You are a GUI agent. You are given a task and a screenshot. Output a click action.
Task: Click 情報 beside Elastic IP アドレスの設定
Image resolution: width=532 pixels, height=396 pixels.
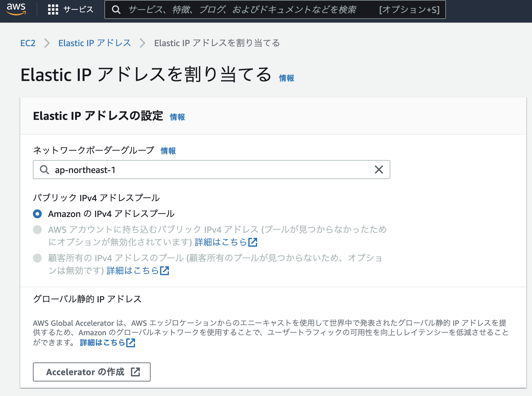tap(177, 117)
